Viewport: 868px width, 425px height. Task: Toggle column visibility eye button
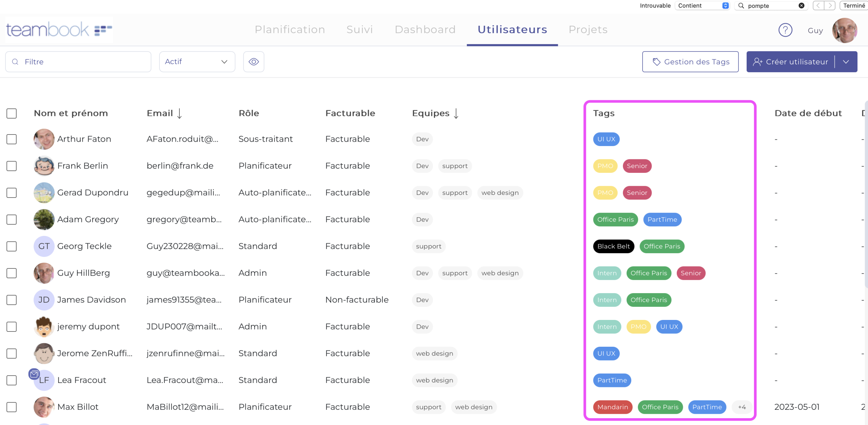(x=254, y=62)
